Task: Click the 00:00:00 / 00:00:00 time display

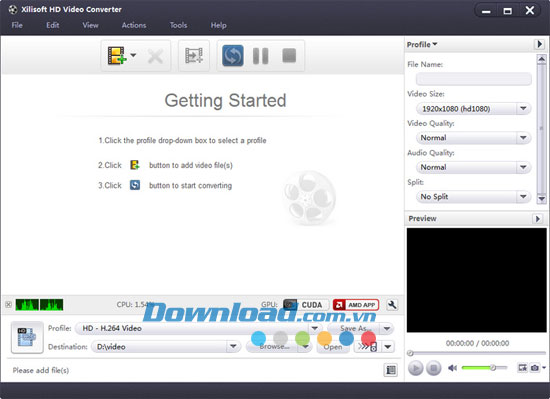Action: pyautogui.click(x=477, y=343)
